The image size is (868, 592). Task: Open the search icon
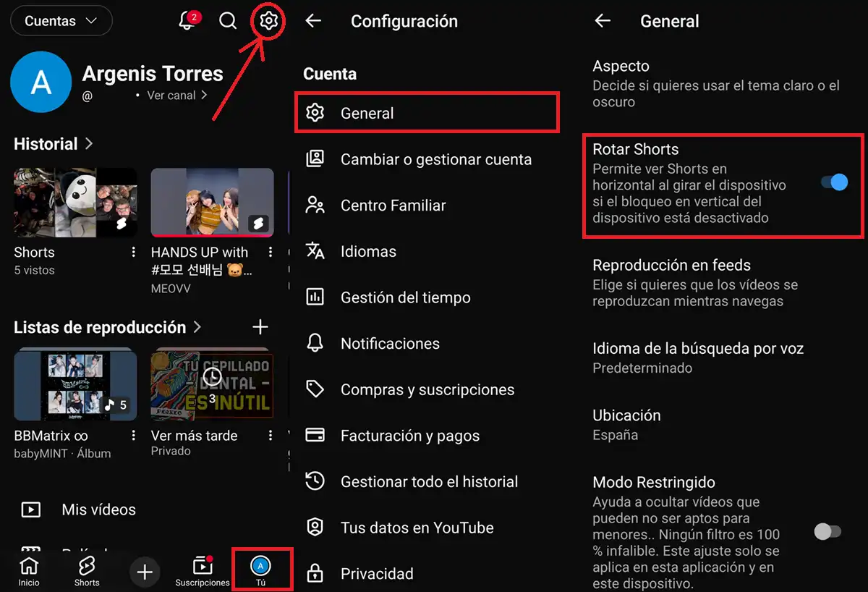pos(228,21)
